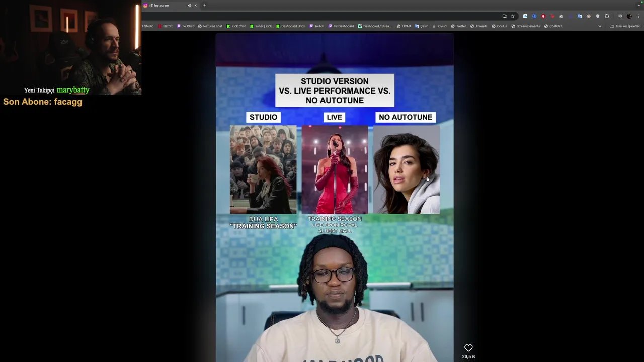The width and height of the screenshot is (644, 362).
Task: Open the Kick Chat bookmark
Action: (236, 26)
